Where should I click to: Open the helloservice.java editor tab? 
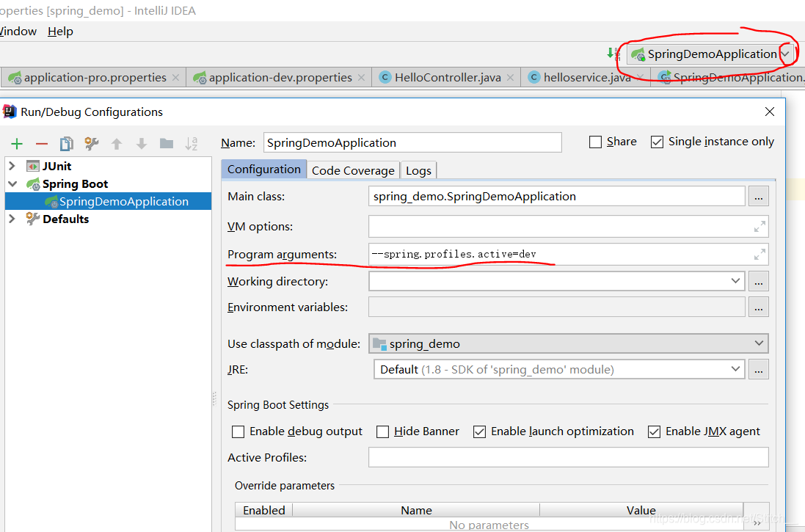pos(587,78)
